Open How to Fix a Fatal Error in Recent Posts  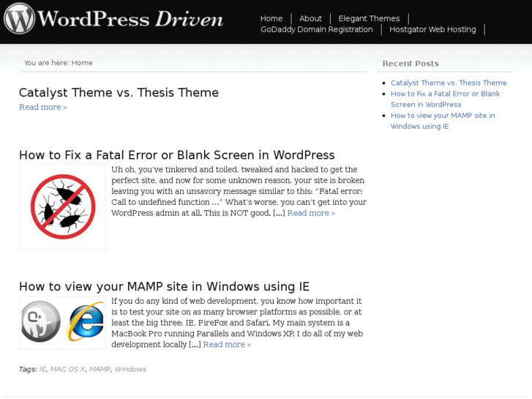click(445, 99)
